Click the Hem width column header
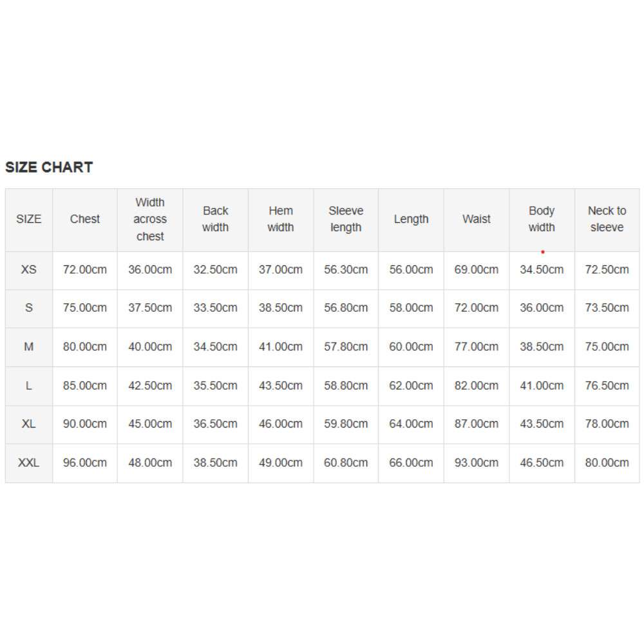 (x=281, y=219)
